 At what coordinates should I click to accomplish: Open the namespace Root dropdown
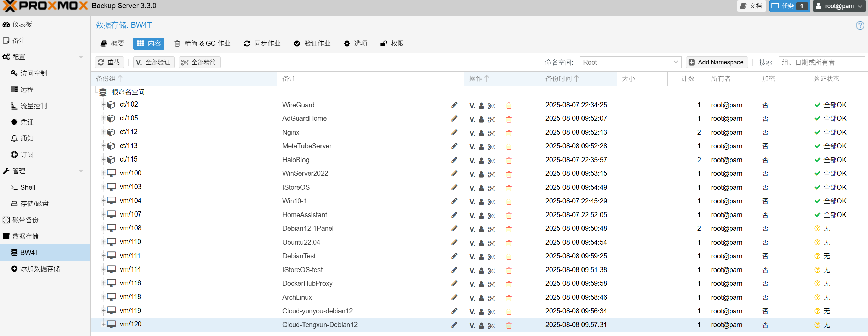pos(676,62)
